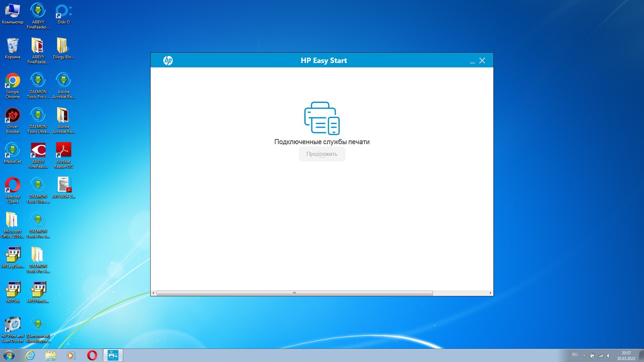Click the HP logo in title bar
Image resolution: width=644 pixels, height=362 pixels.
[168, 61]
